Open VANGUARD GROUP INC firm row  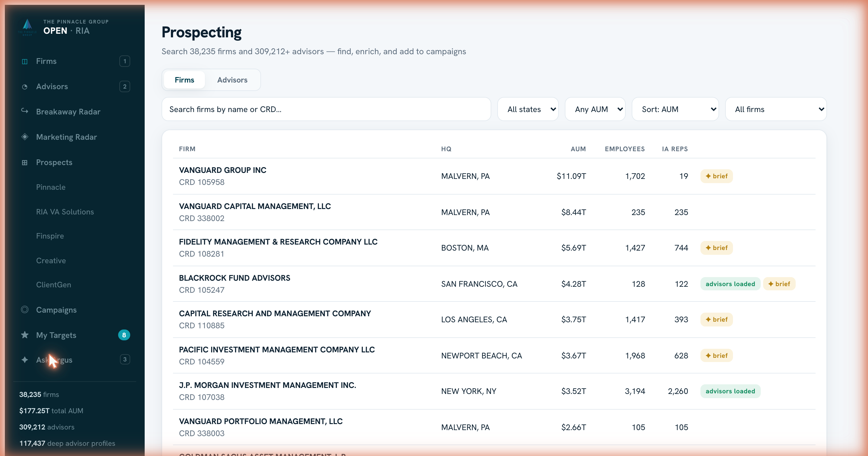(494, 176)
